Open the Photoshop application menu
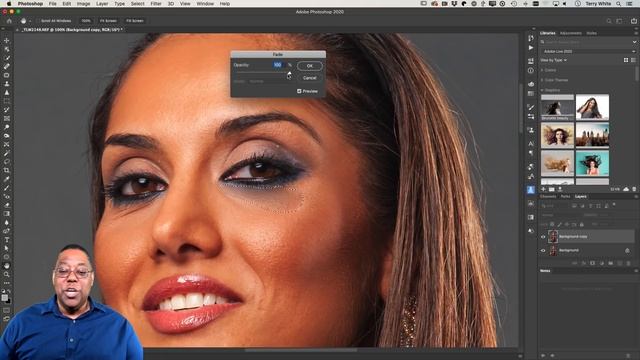Image resolution: width=640 pixels, height=360 pixels. pyautogui.click(x=30, y=4)
